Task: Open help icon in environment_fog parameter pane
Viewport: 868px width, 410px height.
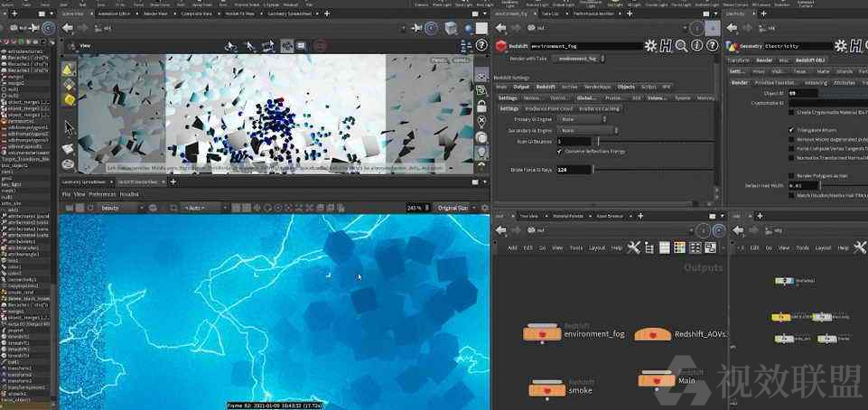Action: click(x=712, y=46)
